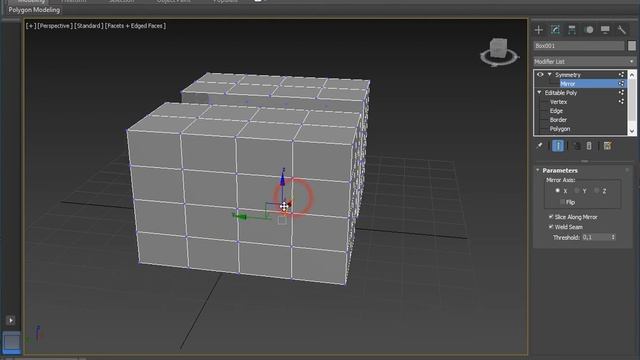Click the icon right of Mirror row
This screenshot has height=360, width=640.
point(622,84)
